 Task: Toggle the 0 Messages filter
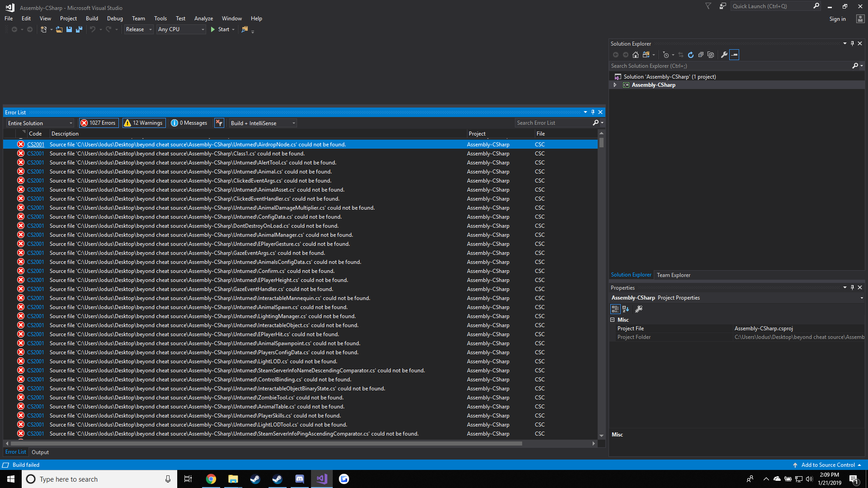coord(189,123)
